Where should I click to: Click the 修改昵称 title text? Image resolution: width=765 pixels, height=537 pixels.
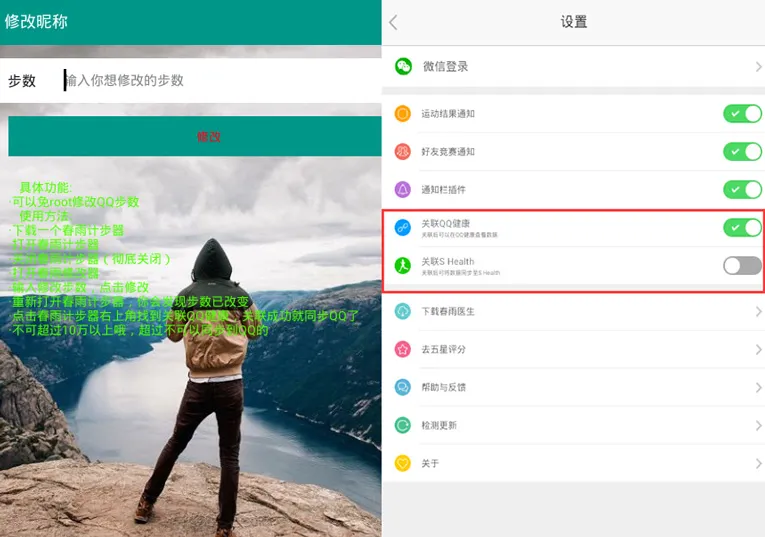point(36,21)
